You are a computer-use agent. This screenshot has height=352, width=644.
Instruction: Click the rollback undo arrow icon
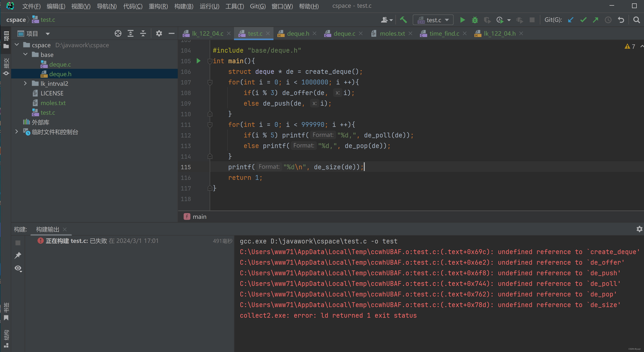621,20
